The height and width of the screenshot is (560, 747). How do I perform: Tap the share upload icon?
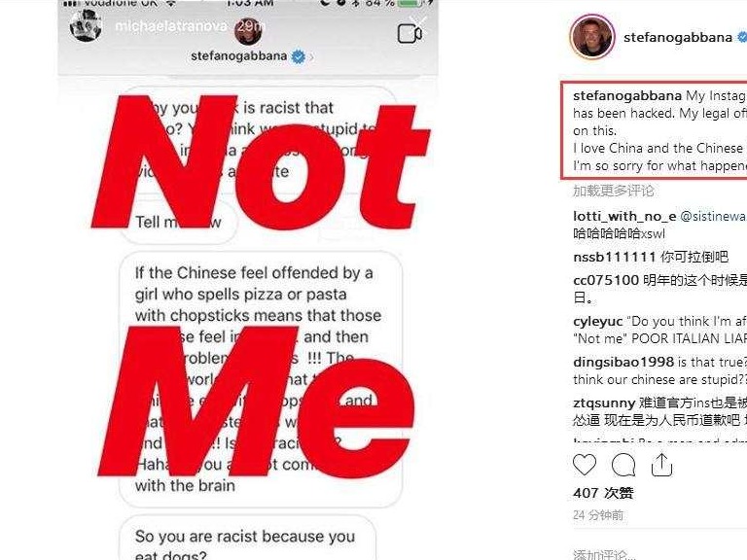(661, 465)
